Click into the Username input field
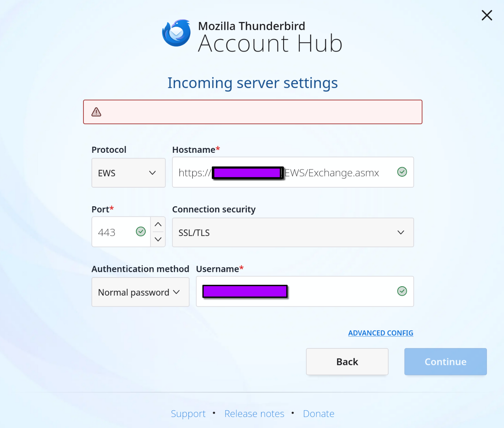Viewport: 504px width, 428px height. [305, 291]
